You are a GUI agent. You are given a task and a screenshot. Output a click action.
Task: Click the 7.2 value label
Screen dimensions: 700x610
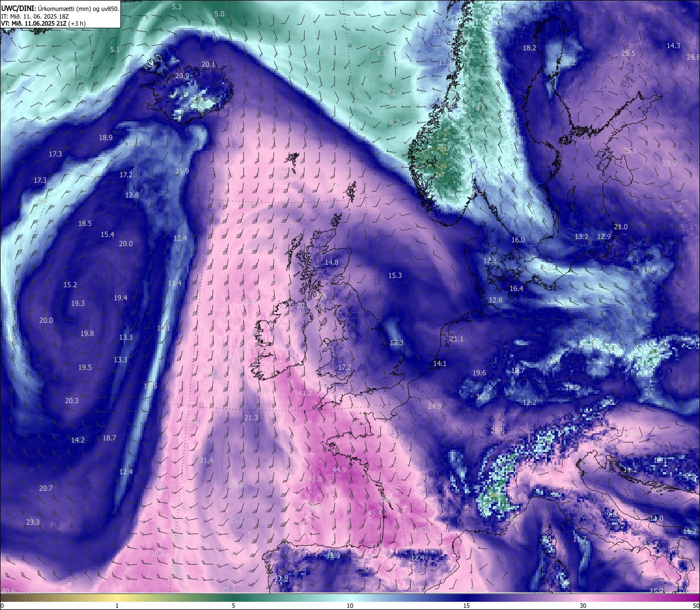pos(391,93)
